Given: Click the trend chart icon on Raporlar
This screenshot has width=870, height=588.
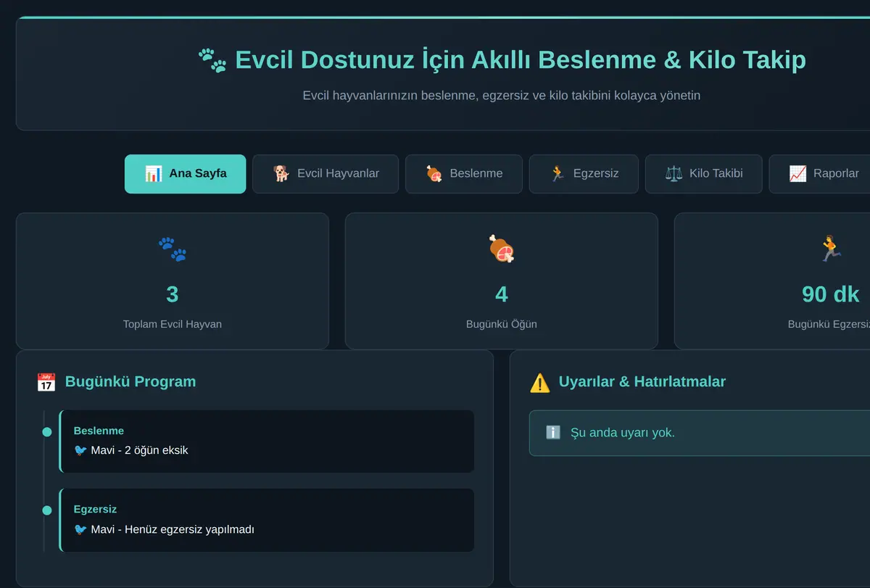Looking at the screenshot, I should point(797,174).
